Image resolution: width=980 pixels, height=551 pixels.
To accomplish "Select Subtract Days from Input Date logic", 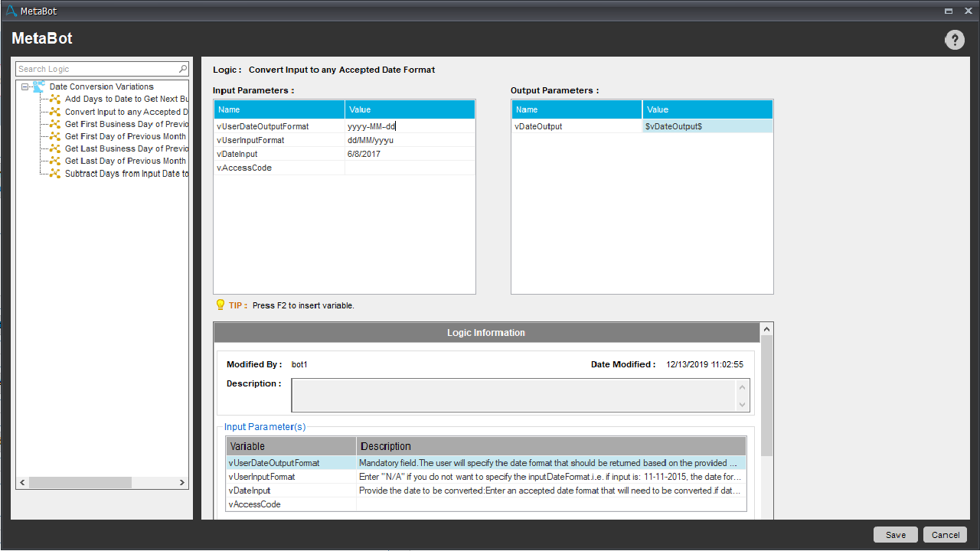I will (126, 174).
